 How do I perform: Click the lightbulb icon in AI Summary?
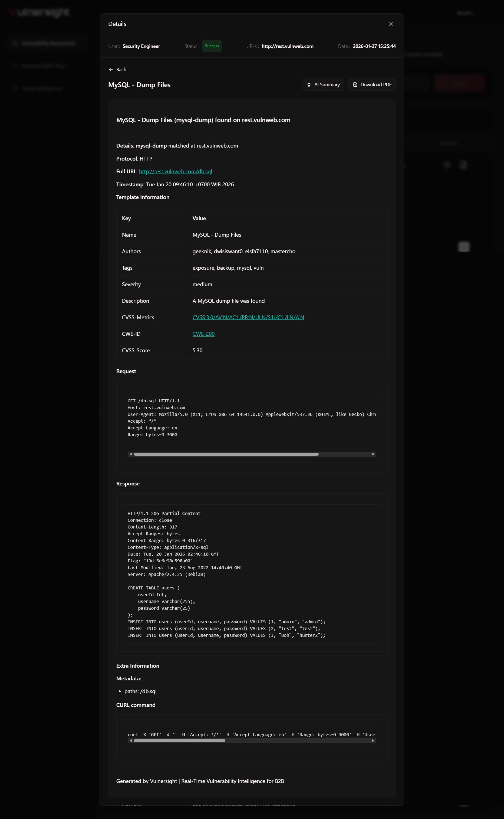(309, 84)
